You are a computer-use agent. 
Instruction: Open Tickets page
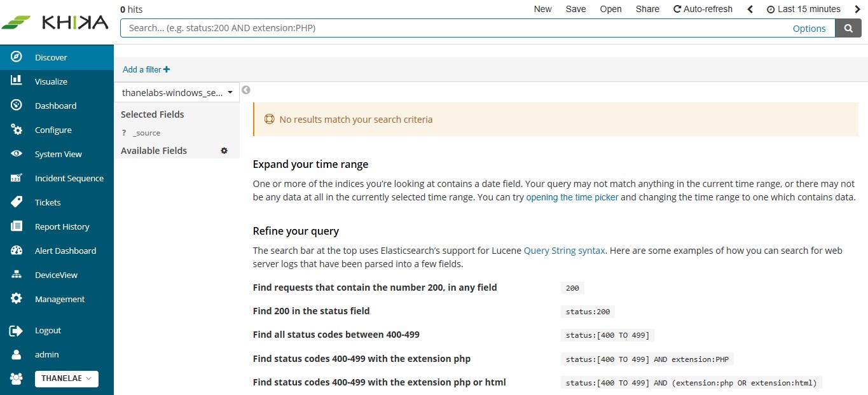click(x=57, y=202)
